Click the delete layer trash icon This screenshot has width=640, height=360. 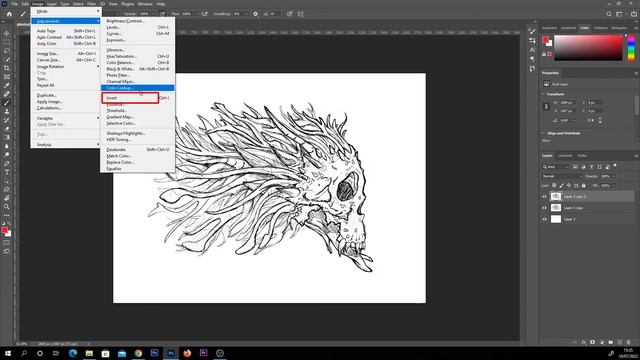coord(629,342)
